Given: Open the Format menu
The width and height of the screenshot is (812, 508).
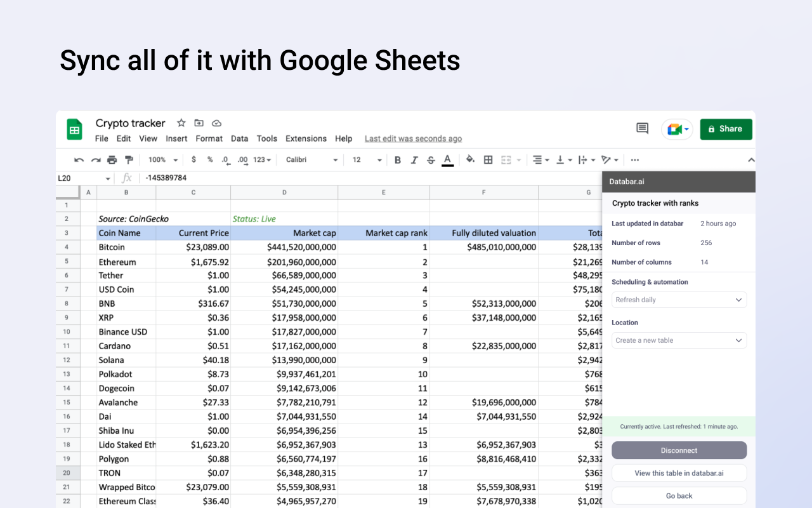Looking at the screenshot, I should (x=209, y=138).
